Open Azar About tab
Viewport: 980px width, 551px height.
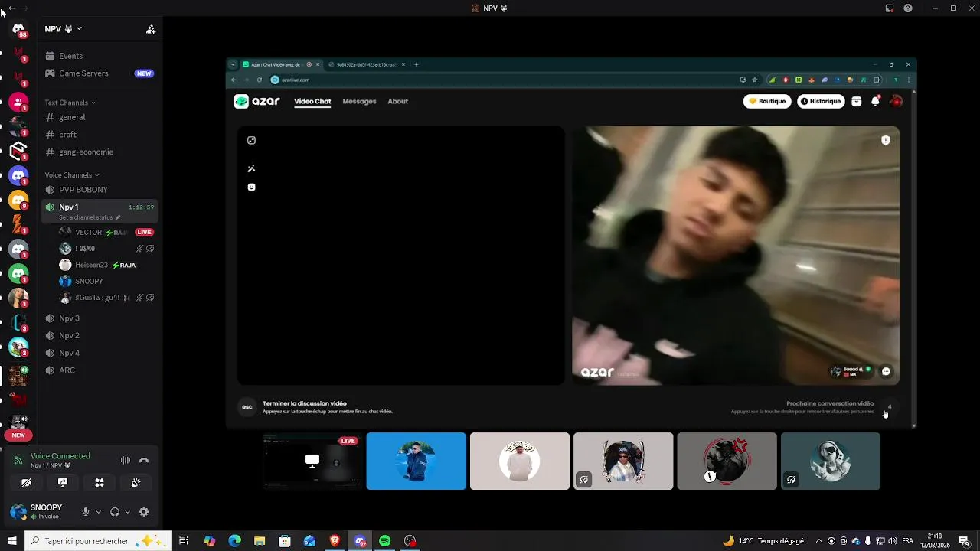[397, 101]
